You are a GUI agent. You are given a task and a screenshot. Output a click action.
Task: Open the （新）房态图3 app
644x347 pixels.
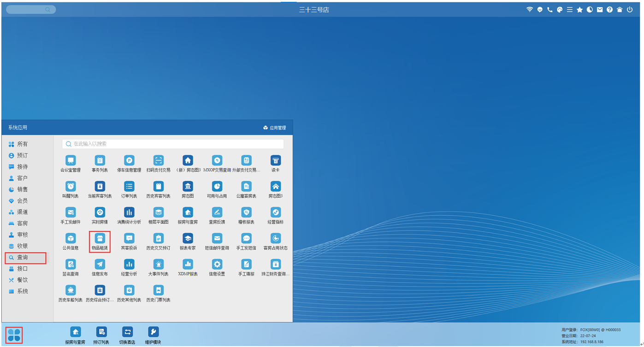pyautogui.click(x=188, y=161)
